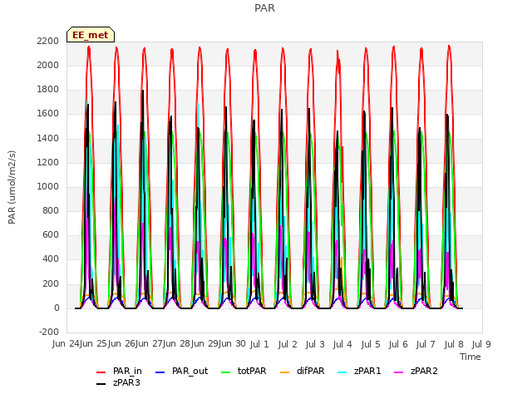Click the black zPAR3 legend swatch
This screenshot has height=399, width=532.
click(101, 384)
